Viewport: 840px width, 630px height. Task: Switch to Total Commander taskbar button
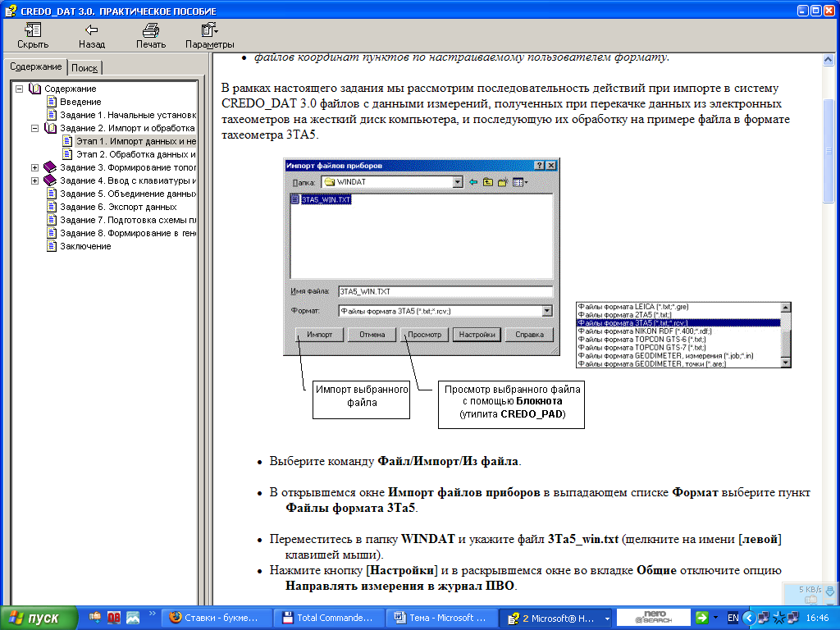click(329, 618)
